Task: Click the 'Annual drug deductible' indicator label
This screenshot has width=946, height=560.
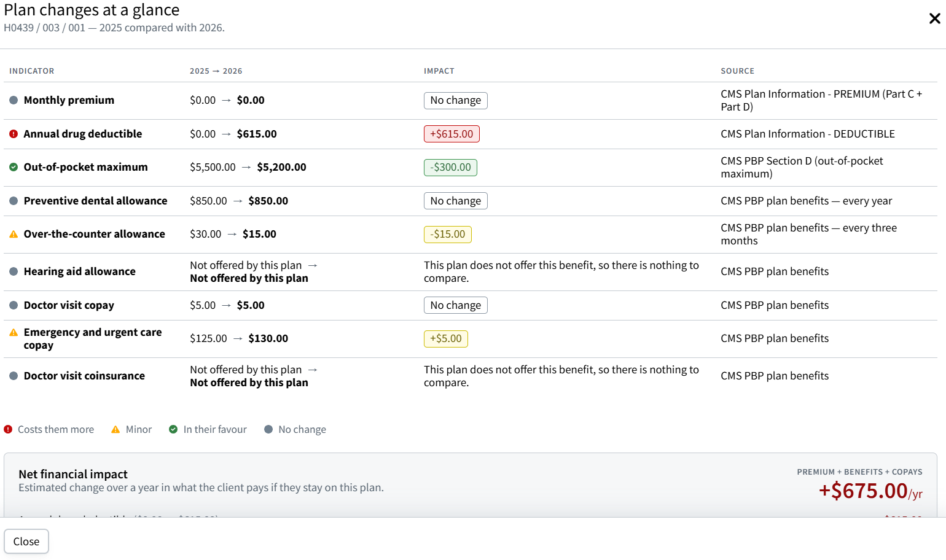Action: [83, 134]
